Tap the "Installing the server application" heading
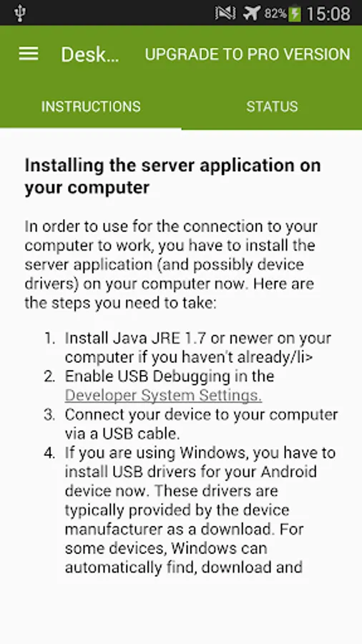The image size is (362, 644). 173,176
